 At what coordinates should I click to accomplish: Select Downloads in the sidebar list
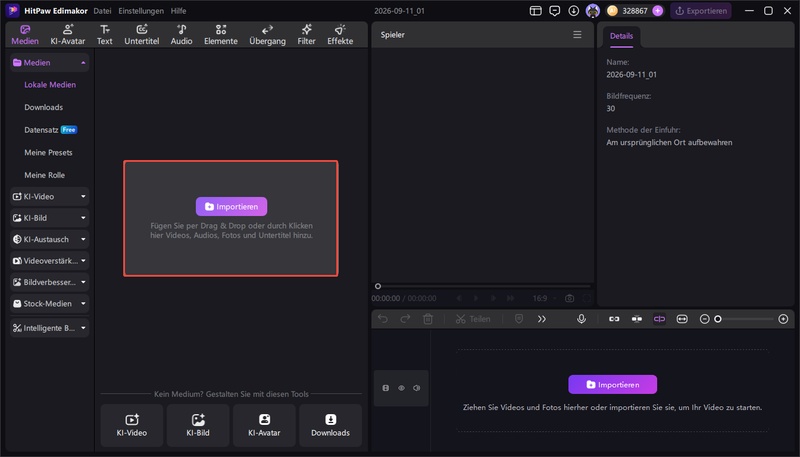43,107
